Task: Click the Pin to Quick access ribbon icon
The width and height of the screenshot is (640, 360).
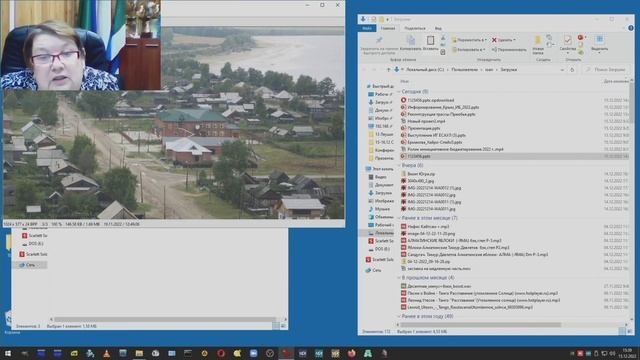Action: pyautogui.click(x=379, y=40)
